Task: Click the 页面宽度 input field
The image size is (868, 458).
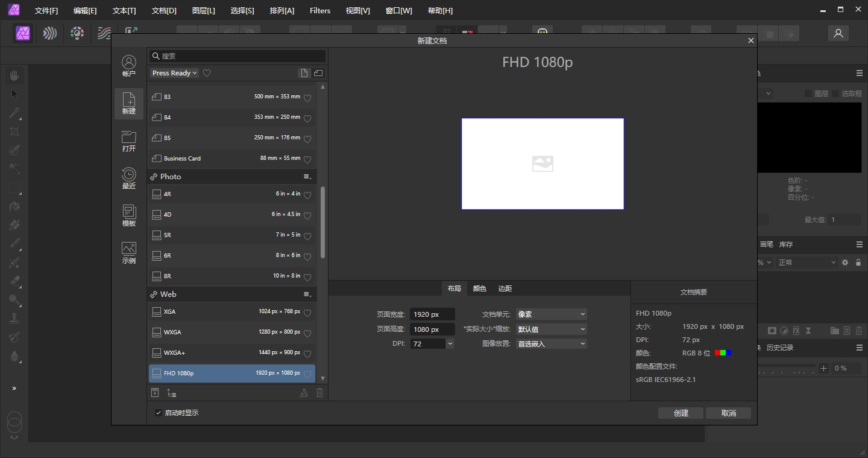Action: click(x=432, y=314)
